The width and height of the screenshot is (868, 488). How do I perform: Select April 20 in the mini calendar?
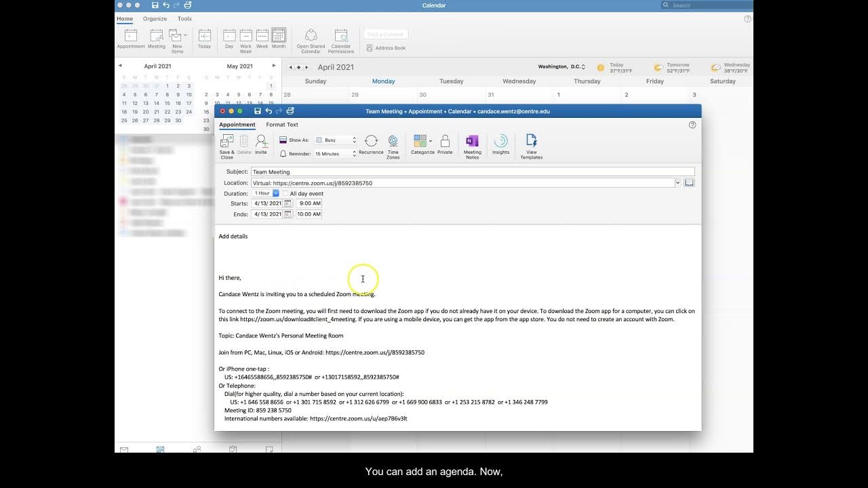(x=146, y=112)
